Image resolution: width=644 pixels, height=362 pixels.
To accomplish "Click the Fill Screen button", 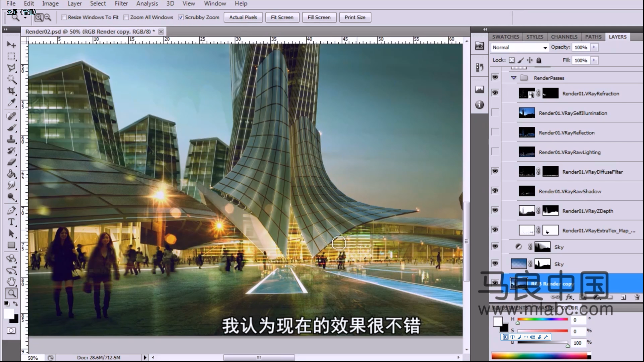I will [319, 17].
